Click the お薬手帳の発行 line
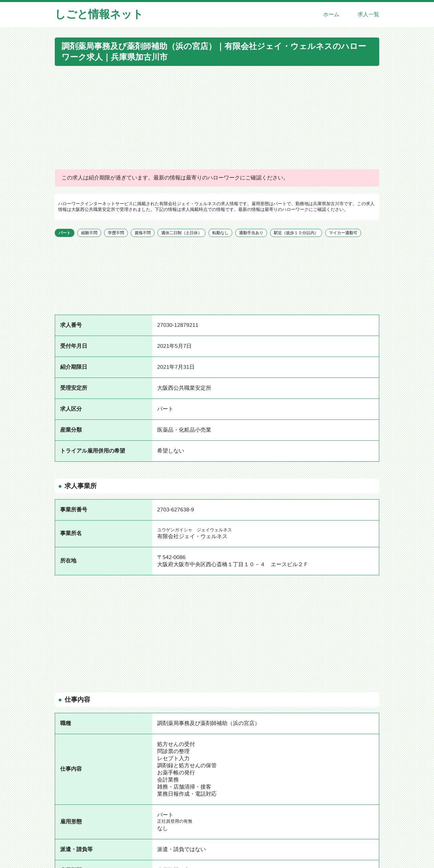Viewport: 434px width, 868px height. 176,773
